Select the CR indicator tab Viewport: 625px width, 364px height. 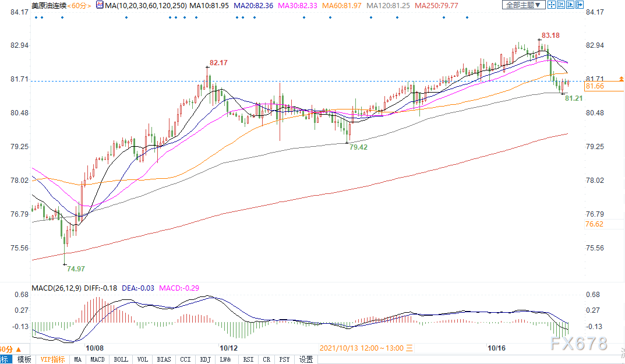coord(267,359)
